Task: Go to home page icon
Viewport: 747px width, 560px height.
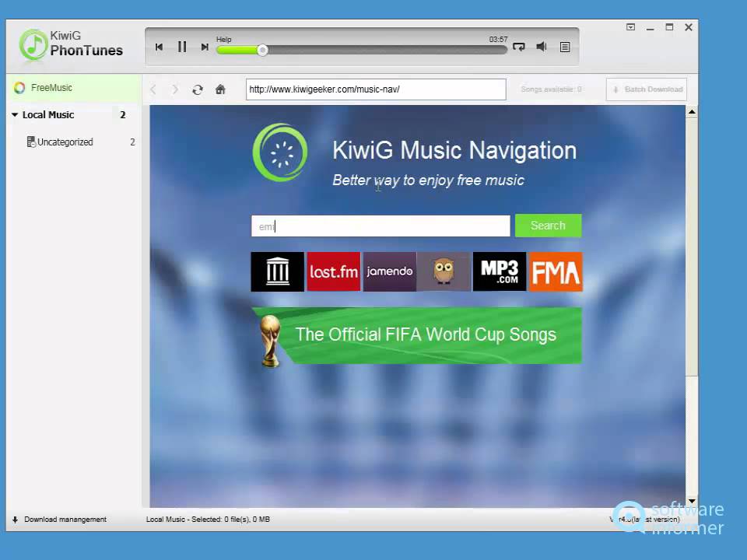Action: point(220,89)
